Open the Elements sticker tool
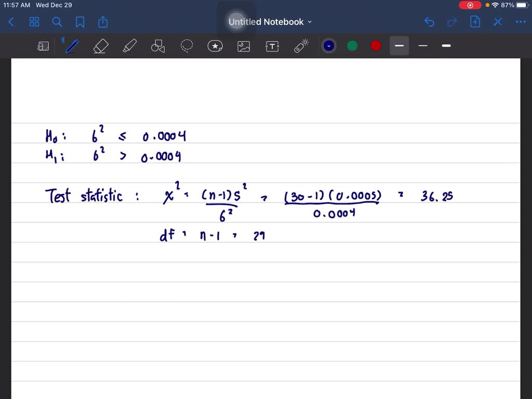 tap(215, 46)
